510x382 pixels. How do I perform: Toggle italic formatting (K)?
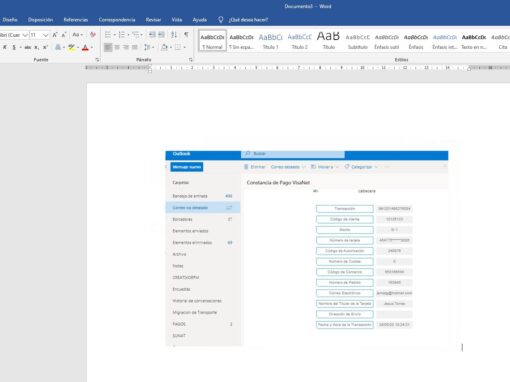click(x=5, y=47)
